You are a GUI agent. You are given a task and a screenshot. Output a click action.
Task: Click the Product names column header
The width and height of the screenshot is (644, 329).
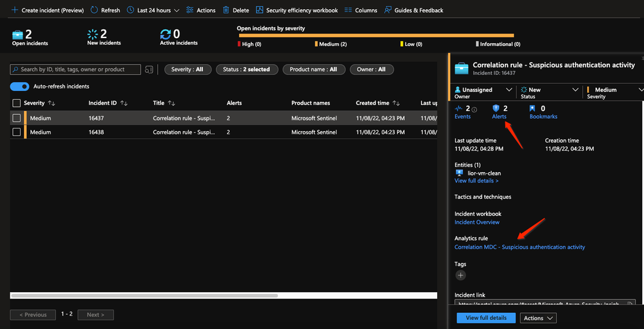311,103
